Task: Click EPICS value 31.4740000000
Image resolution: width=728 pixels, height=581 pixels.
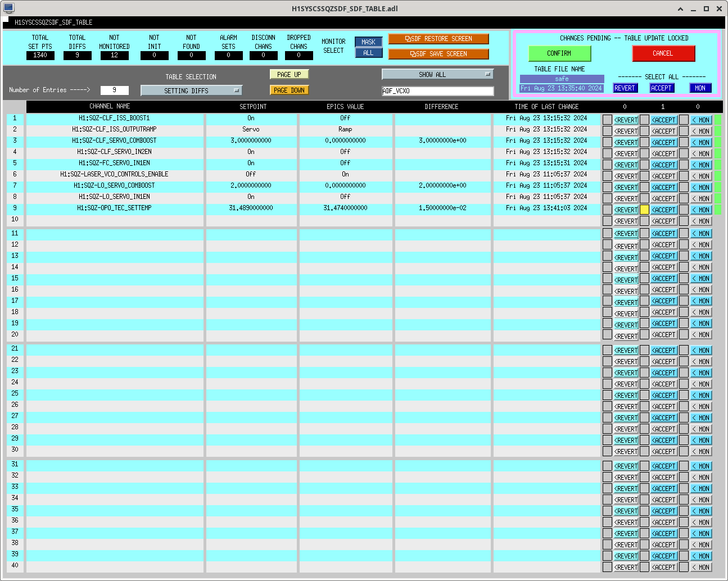Action: (345, 208)
